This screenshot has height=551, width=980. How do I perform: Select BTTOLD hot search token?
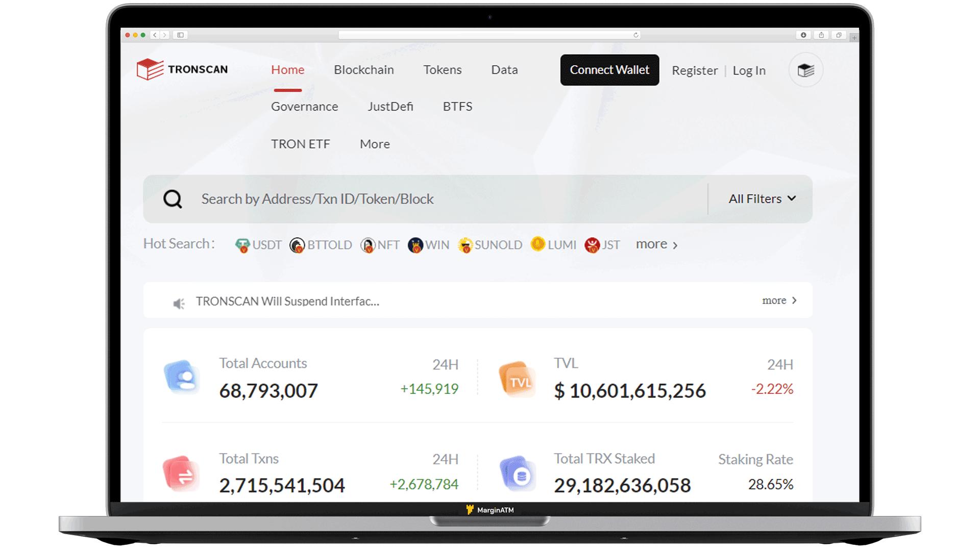(x=321, y=245)
